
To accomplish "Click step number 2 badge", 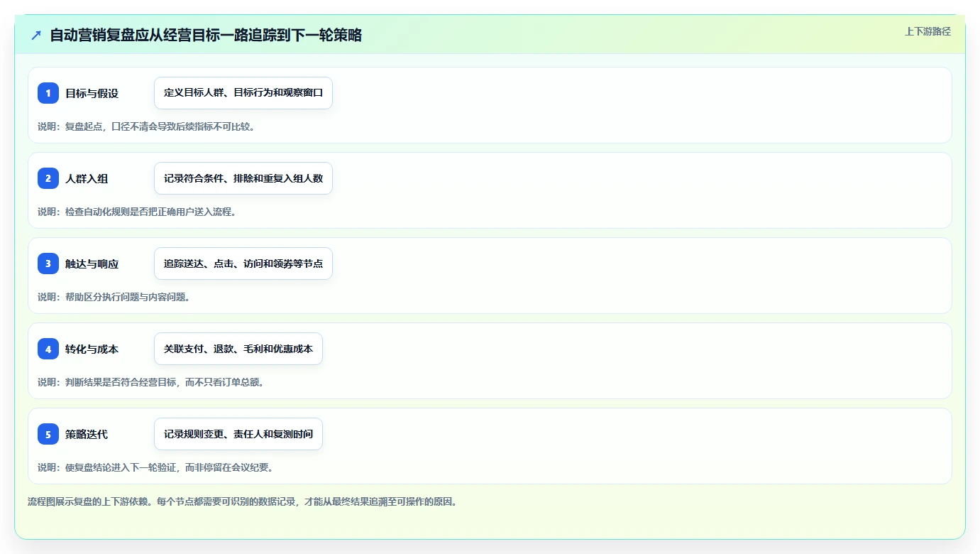I will tap(48, 178).
